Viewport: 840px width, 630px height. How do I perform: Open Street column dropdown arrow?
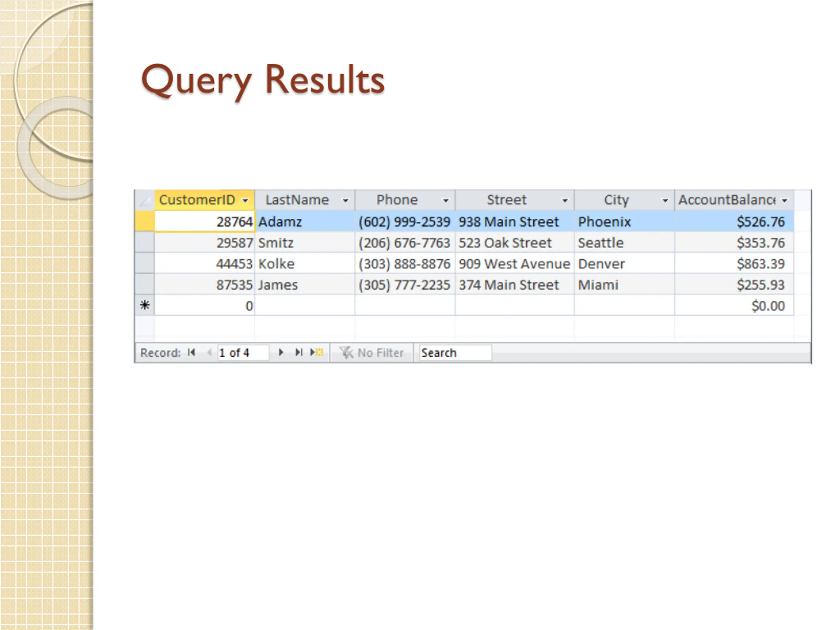point(565,200)
